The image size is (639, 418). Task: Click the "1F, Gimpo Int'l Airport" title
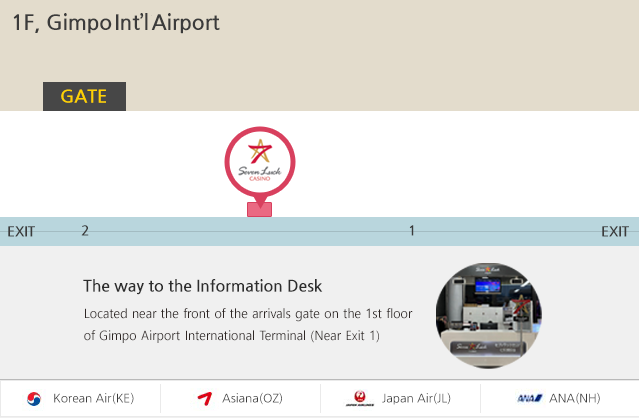(x=115, y=22)
